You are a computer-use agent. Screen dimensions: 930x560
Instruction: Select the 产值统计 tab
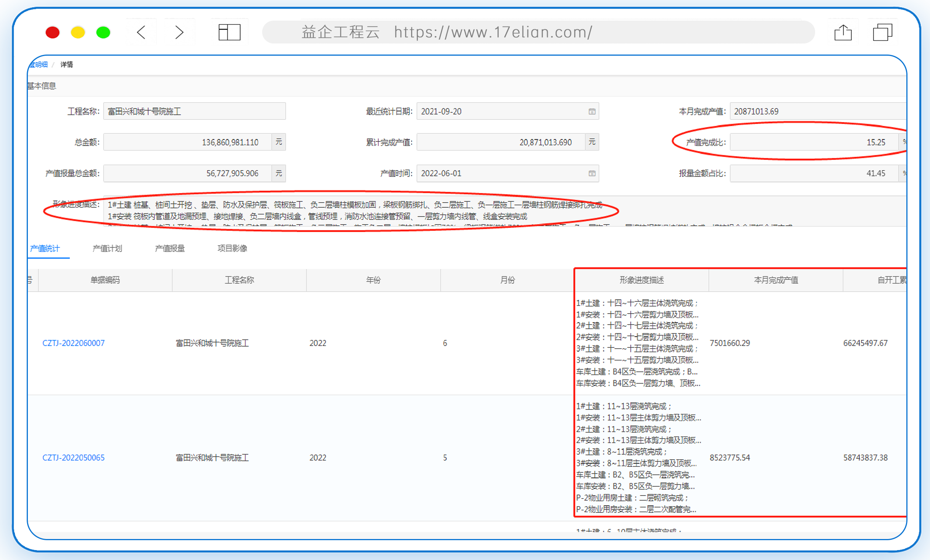click(45, 248)
